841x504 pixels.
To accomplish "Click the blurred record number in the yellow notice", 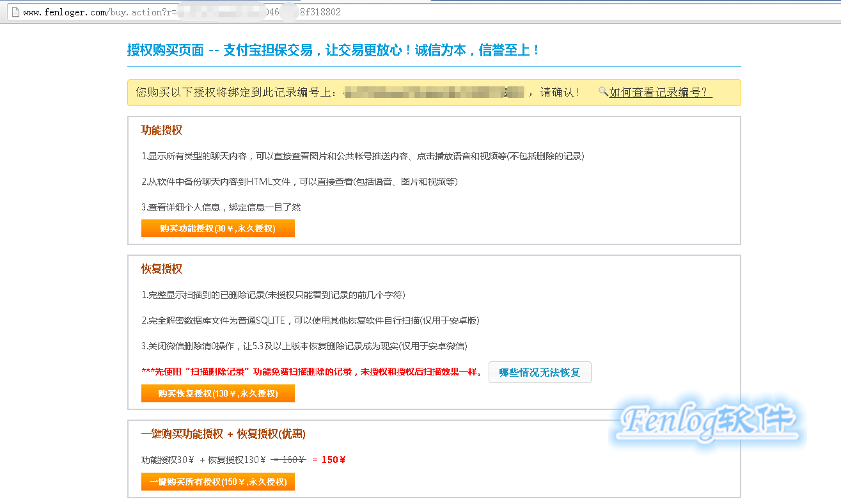I will coord(434,92).
